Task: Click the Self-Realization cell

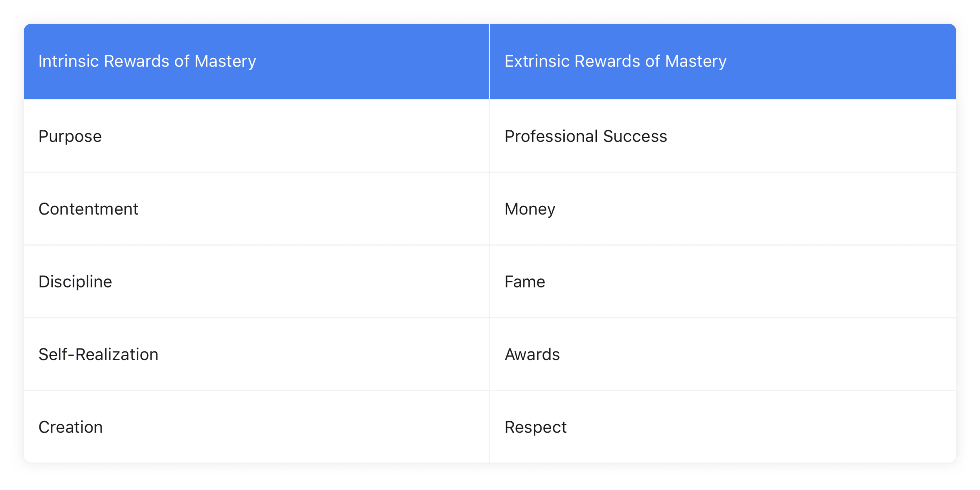Action: click(x=256, y=354)
